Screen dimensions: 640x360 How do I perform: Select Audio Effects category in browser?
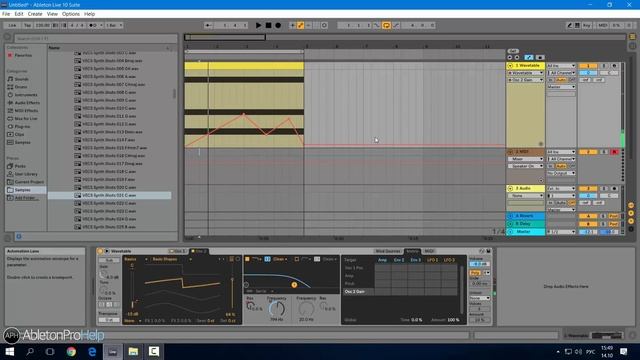point(27,103)
